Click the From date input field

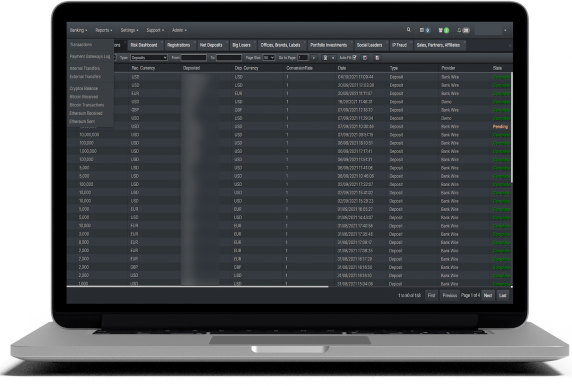click(x=194, y=58)
